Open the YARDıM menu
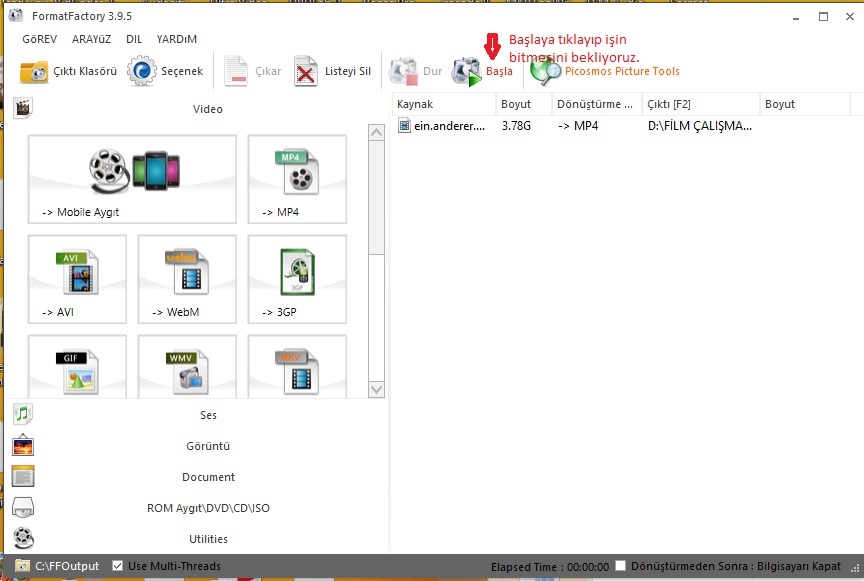This screenshot has width=864, height=581. 176,39
